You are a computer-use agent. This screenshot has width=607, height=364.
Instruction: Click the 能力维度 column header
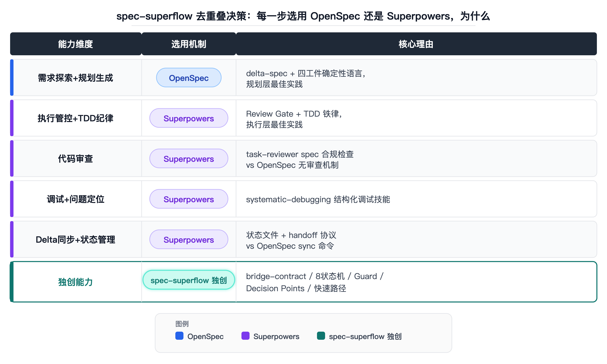(x=76, y=44)
